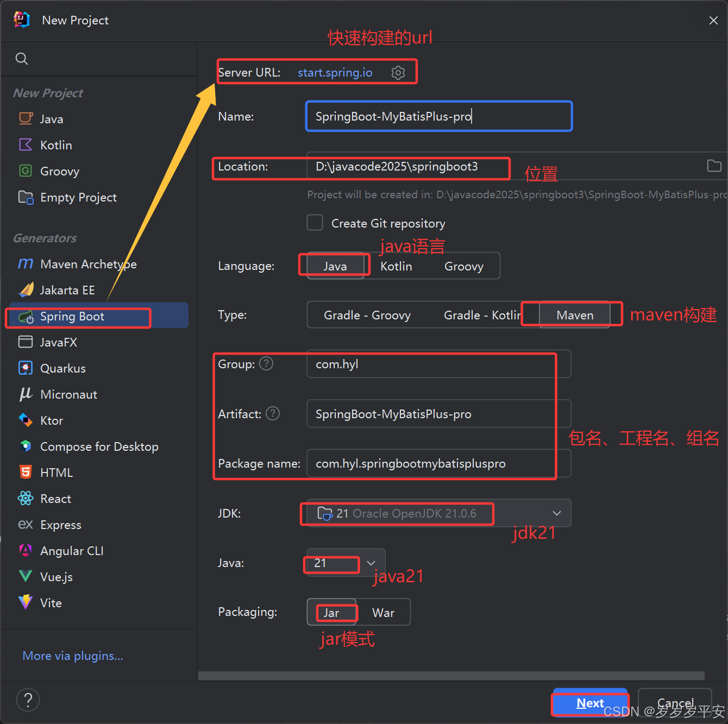The image size is (728, 724).
Task: Click the Vue.js V icon
Action: pos(26,576)
